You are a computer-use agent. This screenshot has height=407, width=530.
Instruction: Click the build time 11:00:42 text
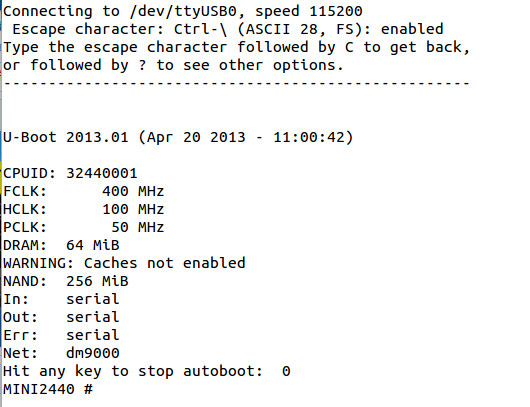point(309,137)
